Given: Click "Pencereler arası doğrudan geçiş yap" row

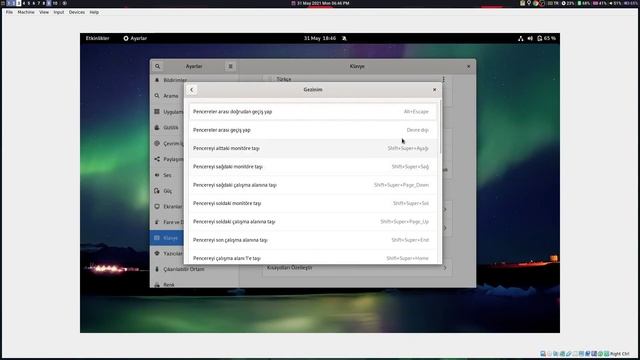Looking at the screenshot, I should point(313,112).
